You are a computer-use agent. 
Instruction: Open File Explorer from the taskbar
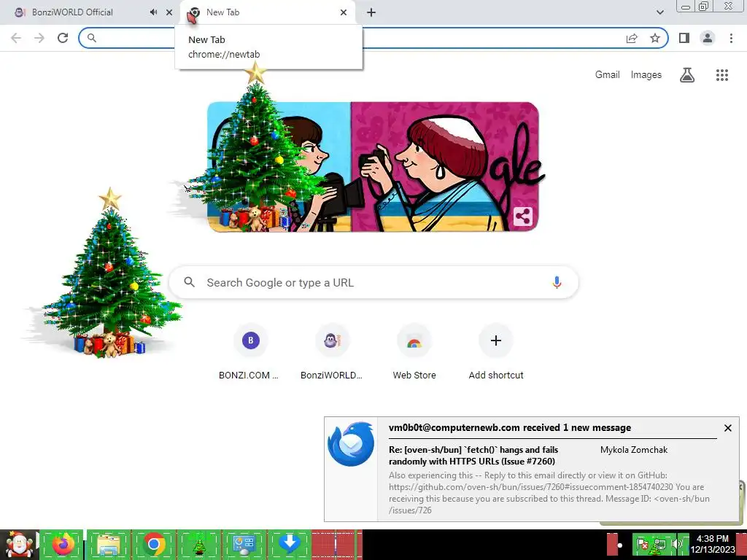[x=108, y=545]
